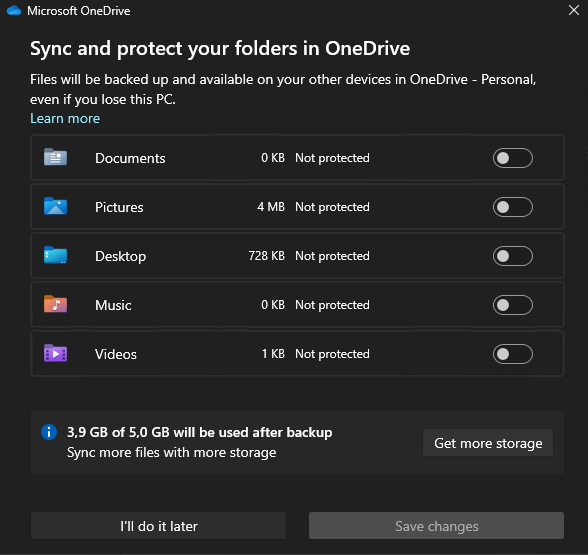
Task: Click Get more storage button
Action: pyautogui.click(x=488, y=443)
